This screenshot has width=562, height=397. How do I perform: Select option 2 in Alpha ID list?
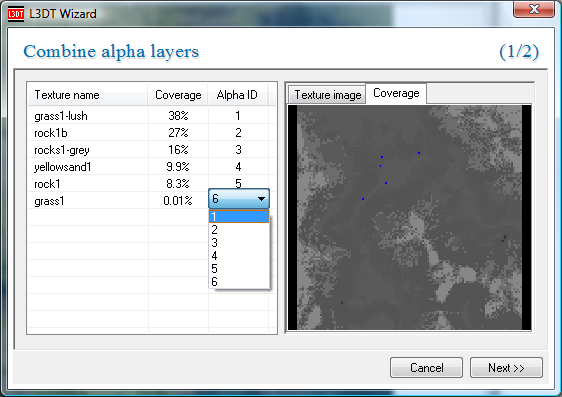click(x=239, y=229)
